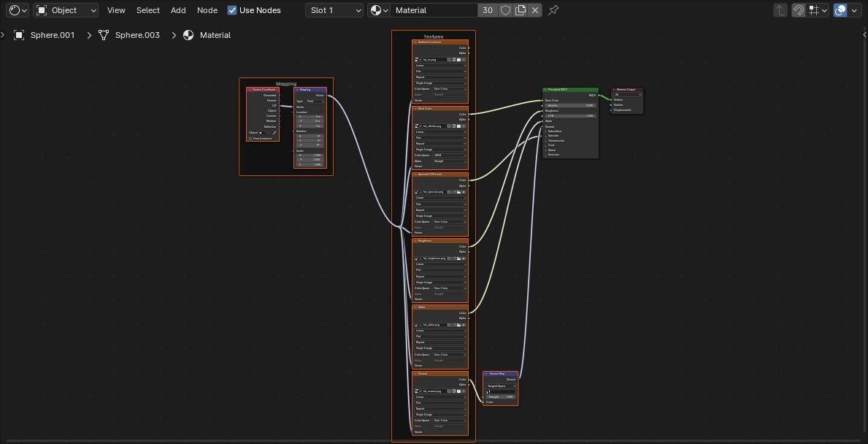Screen dimensions: 868x444
Task: Click the Material Output Surface socket
Action: pyautogui.click(x=612, y=99)
